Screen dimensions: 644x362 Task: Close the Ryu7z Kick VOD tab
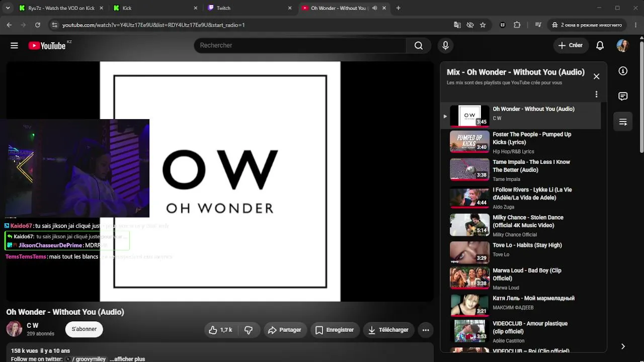(101, 8)
